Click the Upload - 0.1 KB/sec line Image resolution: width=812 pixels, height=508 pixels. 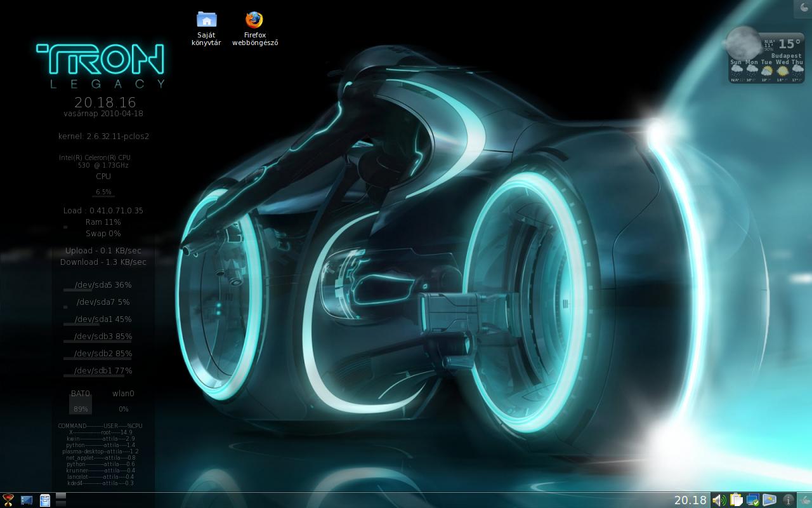click(x=103, y=251)
